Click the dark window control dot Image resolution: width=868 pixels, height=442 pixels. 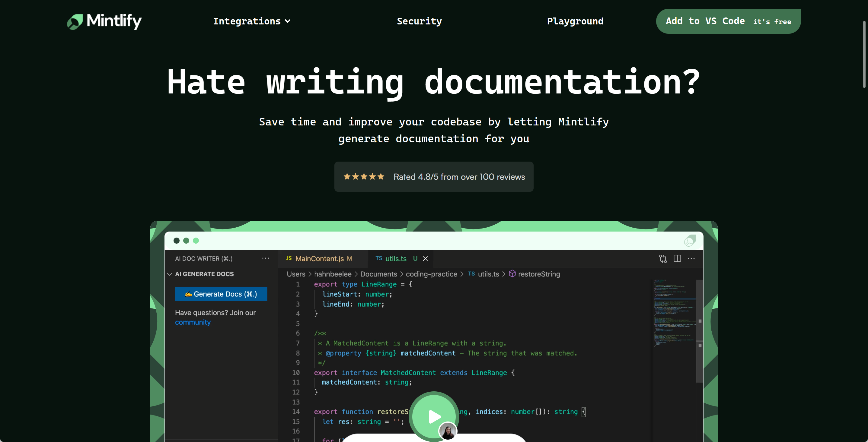tap(176, 241)
